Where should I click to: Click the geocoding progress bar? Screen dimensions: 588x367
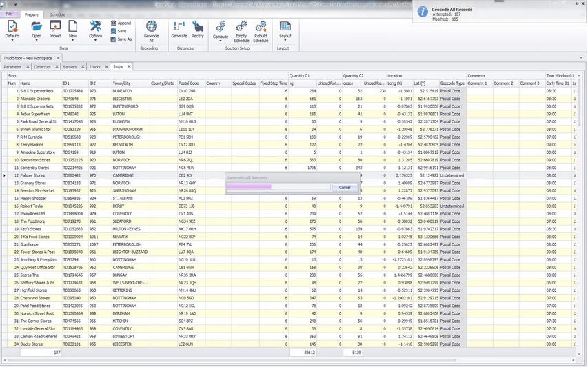pos(278,187)
